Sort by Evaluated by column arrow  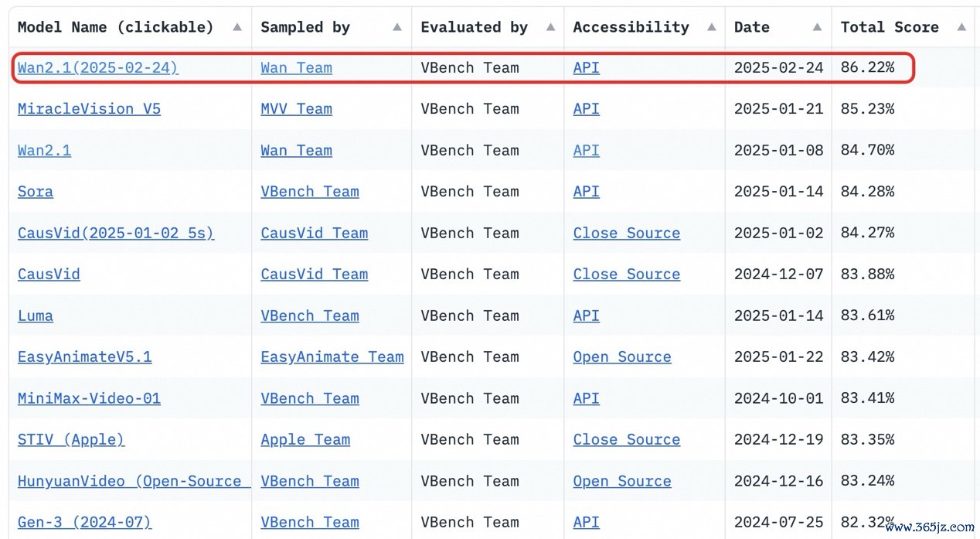550,27
